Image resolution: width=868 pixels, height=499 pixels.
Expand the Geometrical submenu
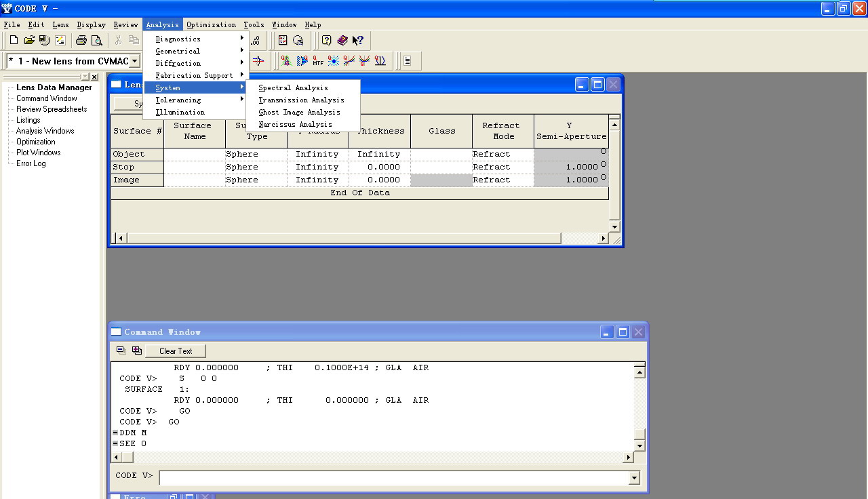point(195,51)
